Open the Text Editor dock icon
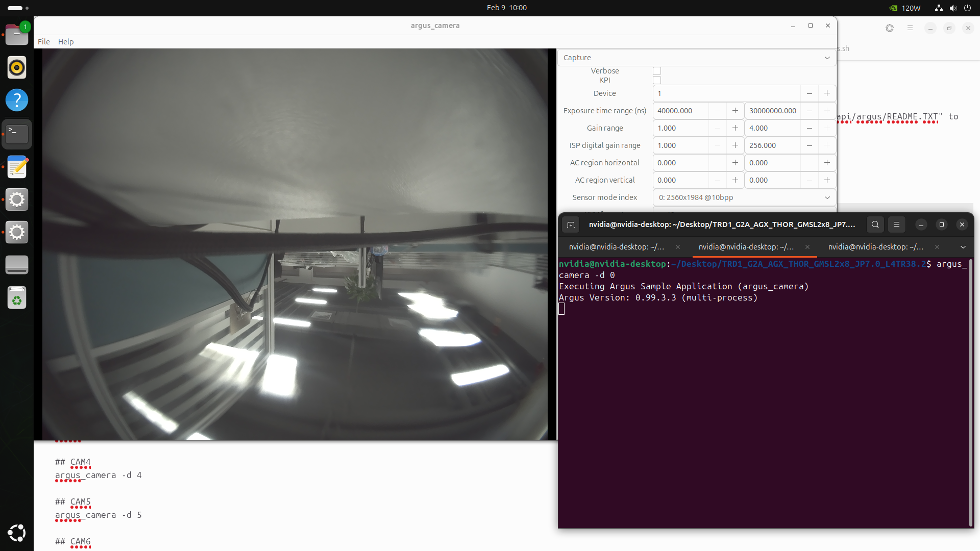Viewport: 980px width, 551px height. 17,167
